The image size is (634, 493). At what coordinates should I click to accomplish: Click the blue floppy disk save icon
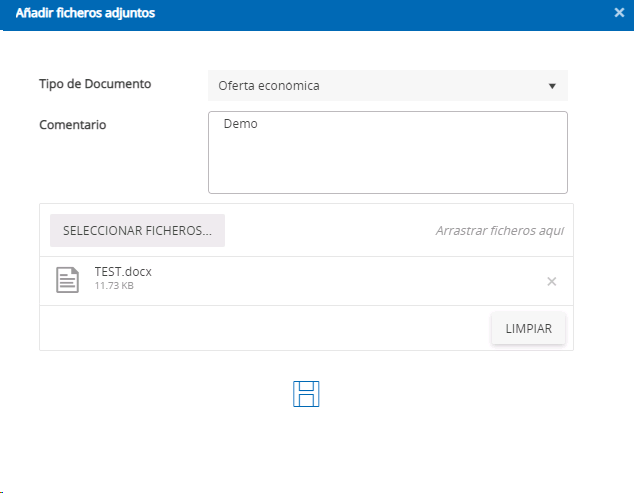[306, 394]
